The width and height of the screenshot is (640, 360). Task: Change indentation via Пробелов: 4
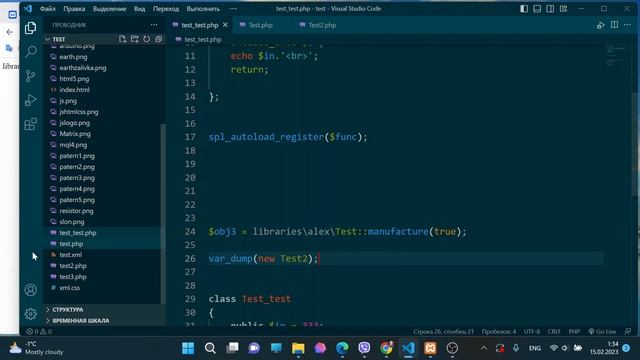[x=499, y=331]
